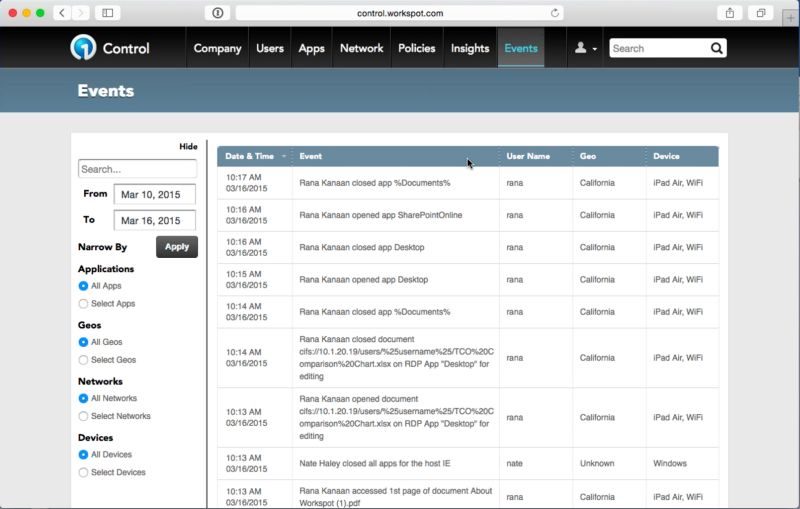Click "Nate Haley closed all apps for the host IE"
The width and height of the screenshot is (800, 509).
(x=374, y=464)
